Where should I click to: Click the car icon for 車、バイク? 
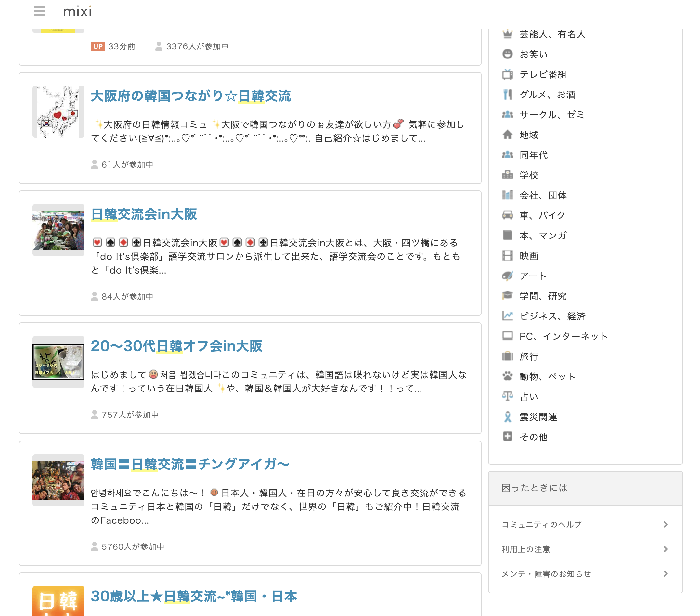[x=507, y=215]
